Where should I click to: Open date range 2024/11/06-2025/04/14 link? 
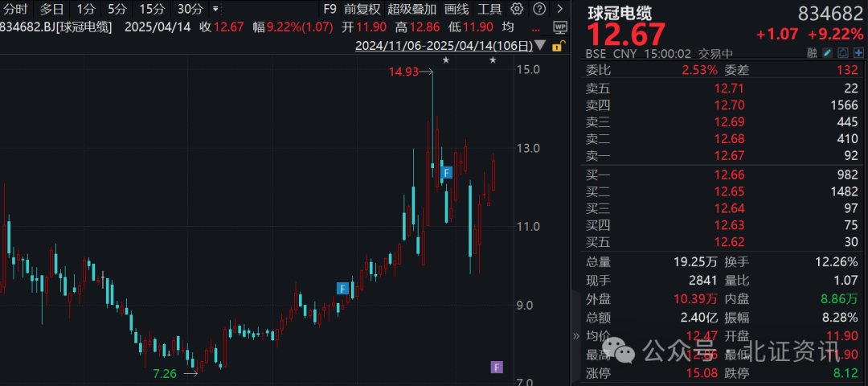(x=444, y=46)
